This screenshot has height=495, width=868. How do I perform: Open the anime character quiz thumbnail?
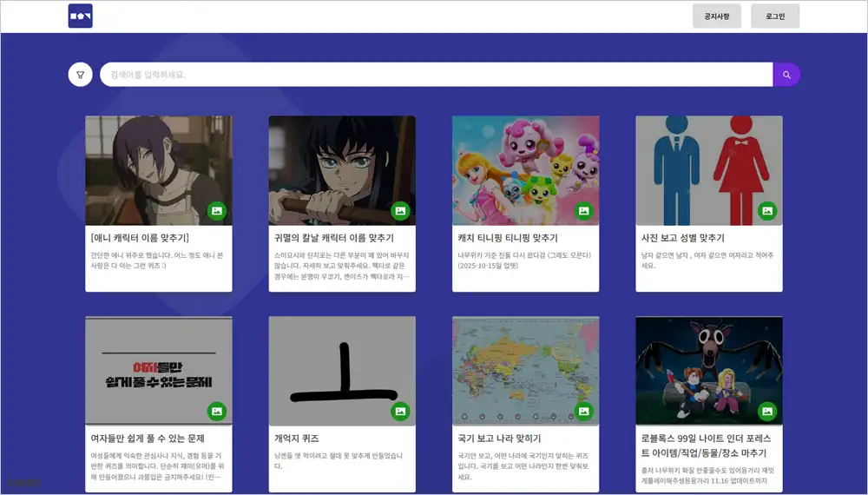coord(159,170)
